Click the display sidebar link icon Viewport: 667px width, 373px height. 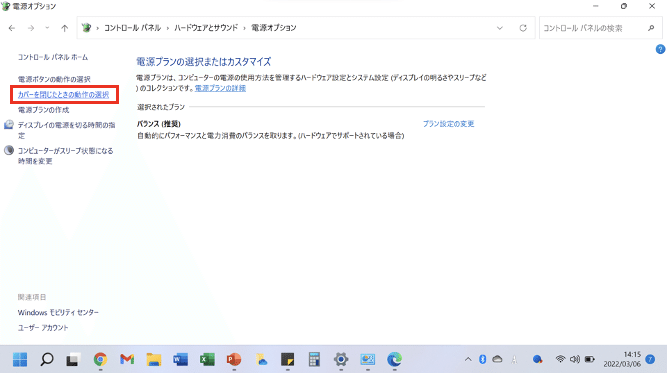pyautogui.click(x=9, y=125)
